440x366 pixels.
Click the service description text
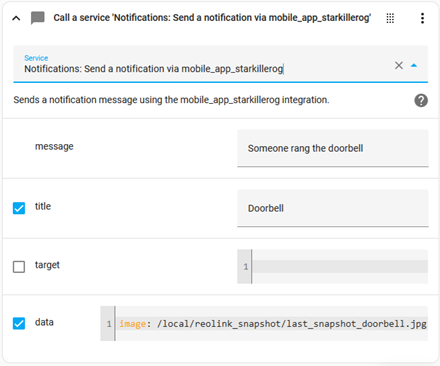(171, 100)
